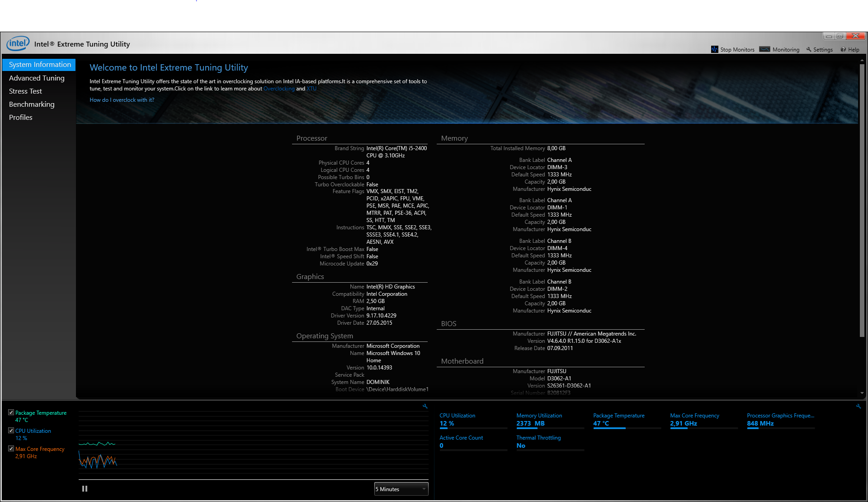Click Total Installed Memory '8,00 GB' value
This screenshot has height=502, width=868.
(556, 148)
